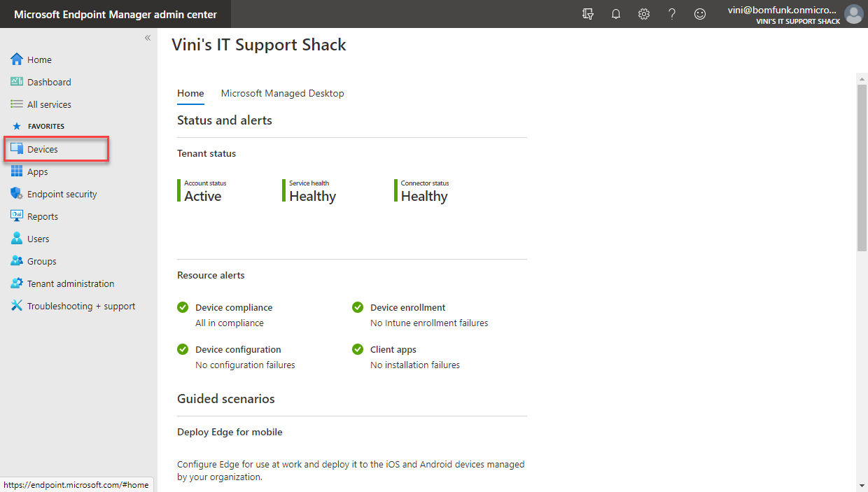Click the 'Vini's IT Support Shack' title

tap(259, 45)
